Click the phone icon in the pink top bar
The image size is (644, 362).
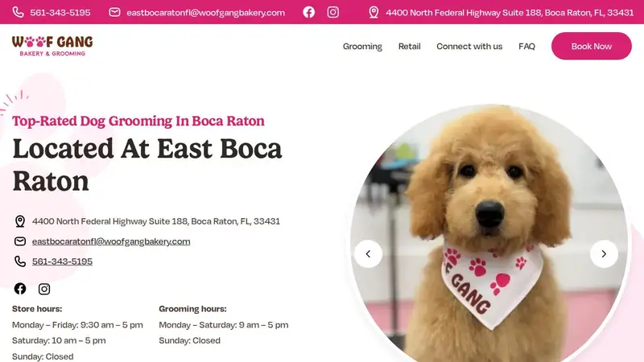tap(18, 12)
